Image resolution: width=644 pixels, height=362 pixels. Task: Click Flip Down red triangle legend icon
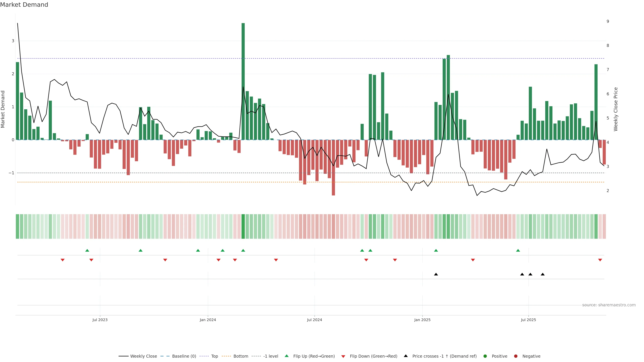click(x=343, y=356)
